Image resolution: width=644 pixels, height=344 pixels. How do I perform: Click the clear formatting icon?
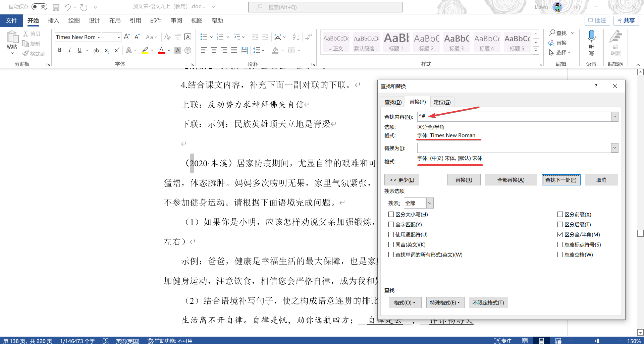point(167,37)
